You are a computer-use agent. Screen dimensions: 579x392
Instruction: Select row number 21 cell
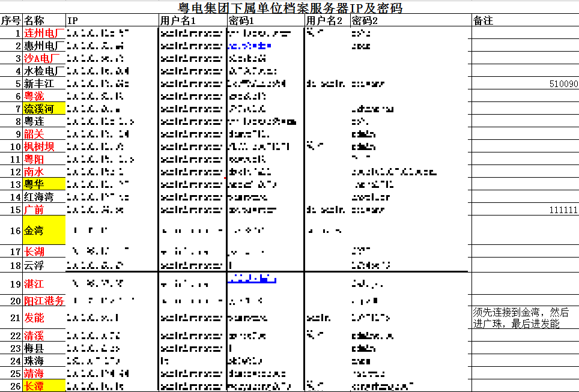[x=11, y=318]
